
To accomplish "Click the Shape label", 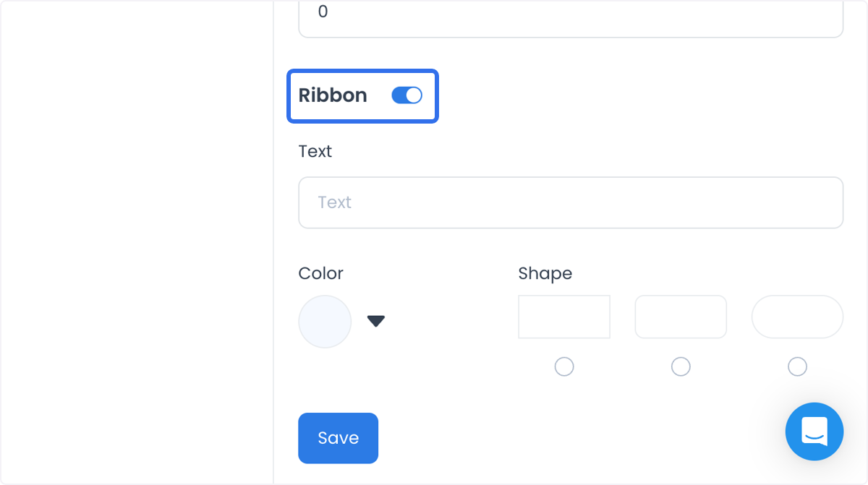I will pyautogui.click(x=545, y=273).
